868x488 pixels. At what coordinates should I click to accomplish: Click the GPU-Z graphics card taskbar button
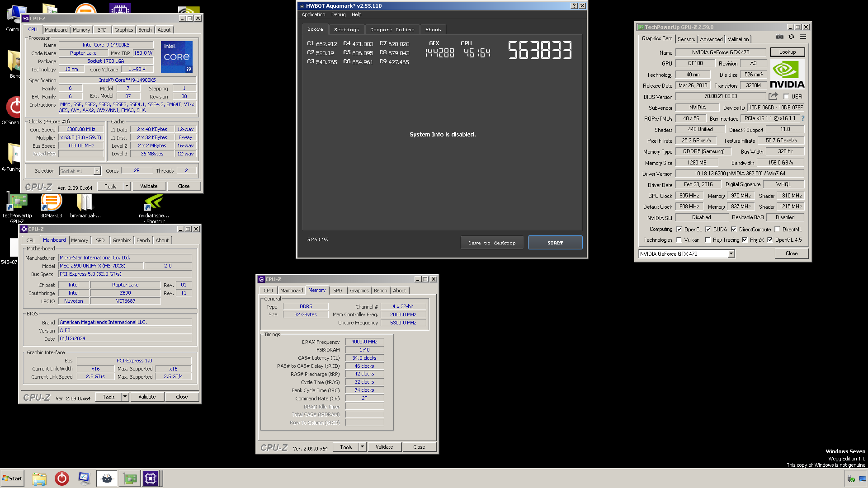point(130,479)
